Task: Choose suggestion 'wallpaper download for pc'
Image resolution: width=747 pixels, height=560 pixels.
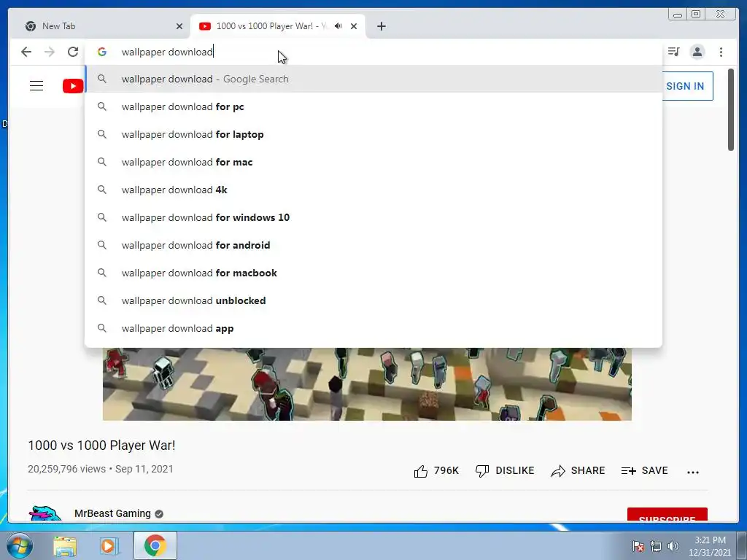Action: pos(373,106)
